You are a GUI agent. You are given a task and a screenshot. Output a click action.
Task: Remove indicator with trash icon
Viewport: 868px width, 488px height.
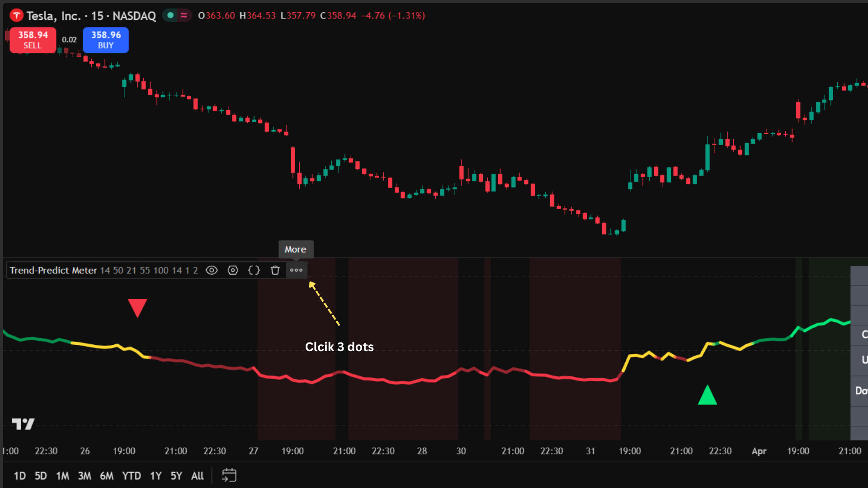click(275, 270)
